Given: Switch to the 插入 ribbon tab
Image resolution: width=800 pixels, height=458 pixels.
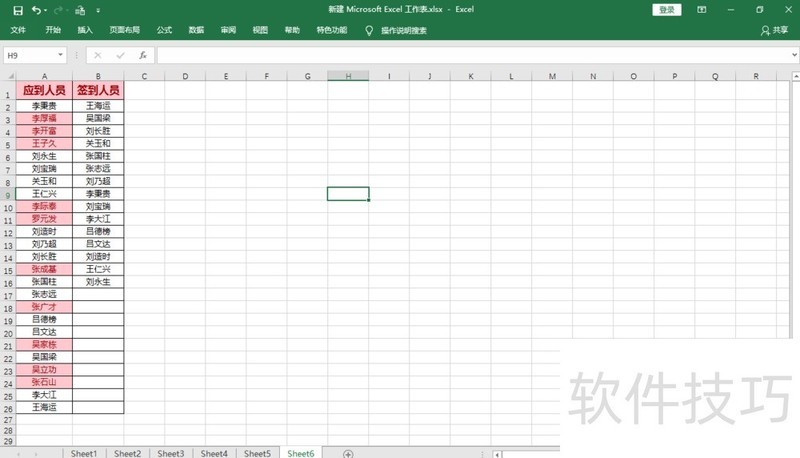Looking at the screenshot, I should pos(85,30).
